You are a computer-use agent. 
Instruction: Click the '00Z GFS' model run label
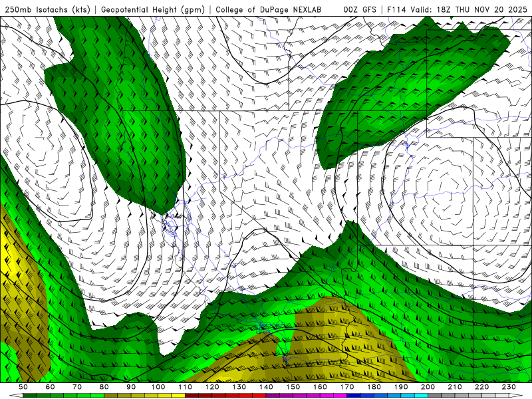point(360,9)
